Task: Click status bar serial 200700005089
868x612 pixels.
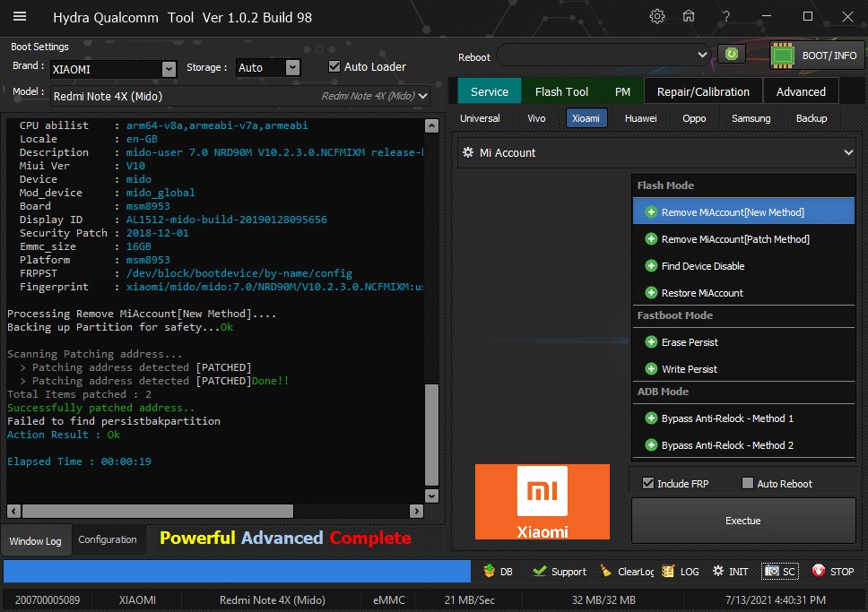Action: (48, 599)
